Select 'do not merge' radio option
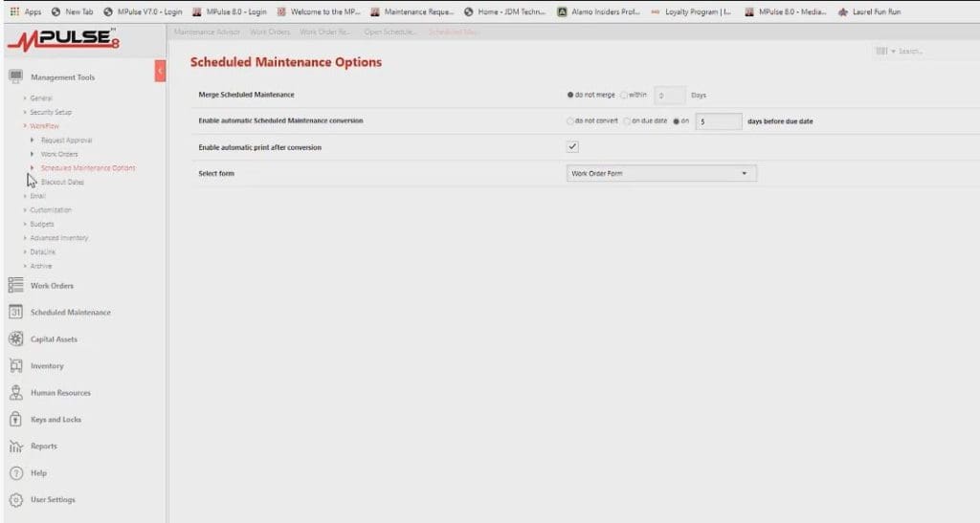Viewport: 980px width, 523px height. pos(570,95)
